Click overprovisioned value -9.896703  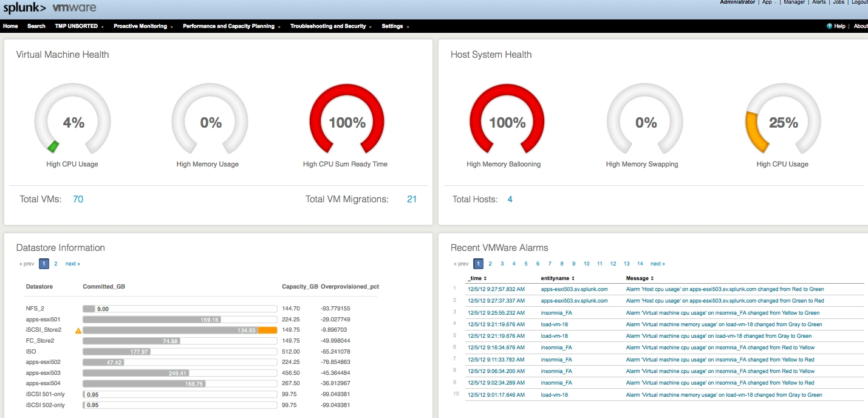[335, 331]
